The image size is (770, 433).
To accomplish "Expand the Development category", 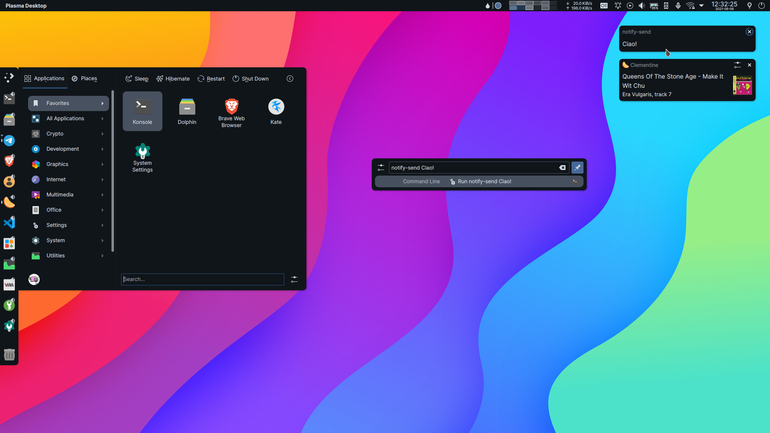I will click(x=68, y=149).
